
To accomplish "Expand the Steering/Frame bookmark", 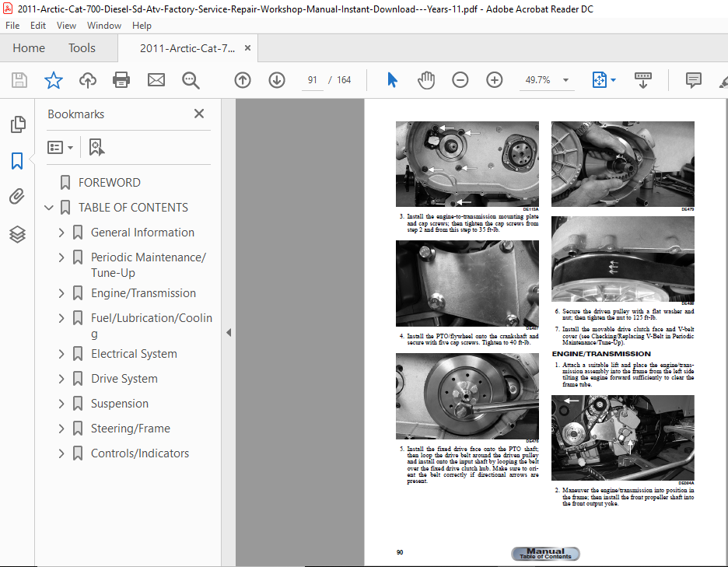I will click(x=61, y=429).
